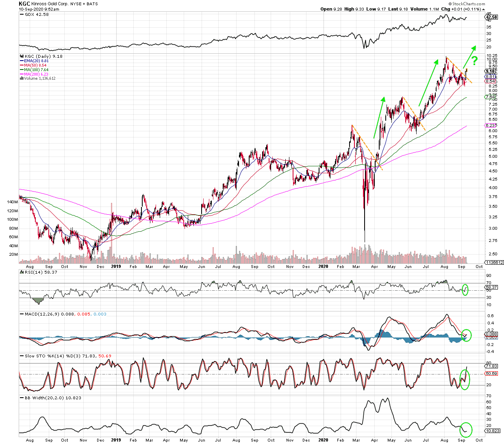Click the volume bars icon in legend
504x444 pixels.
tap(22, 78)
